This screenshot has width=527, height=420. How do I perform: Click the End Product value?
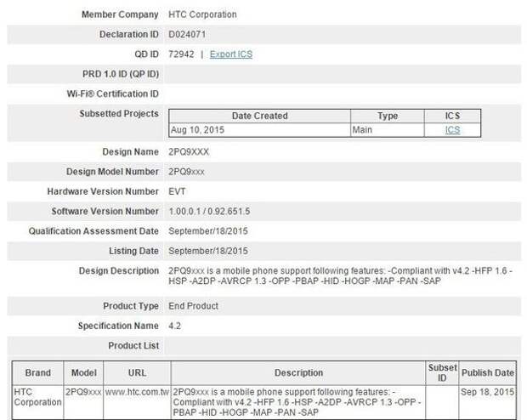tap(193, 306)
